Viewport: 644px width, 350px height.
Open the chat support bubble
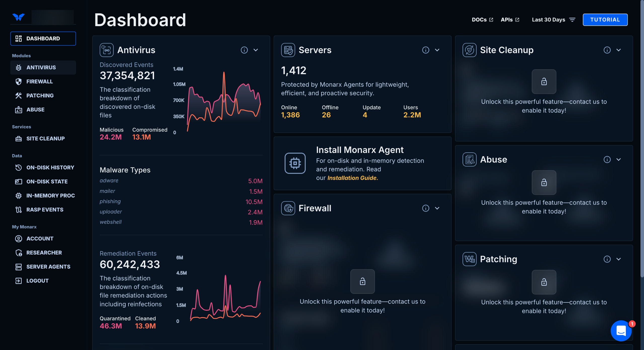coord(621,331)
